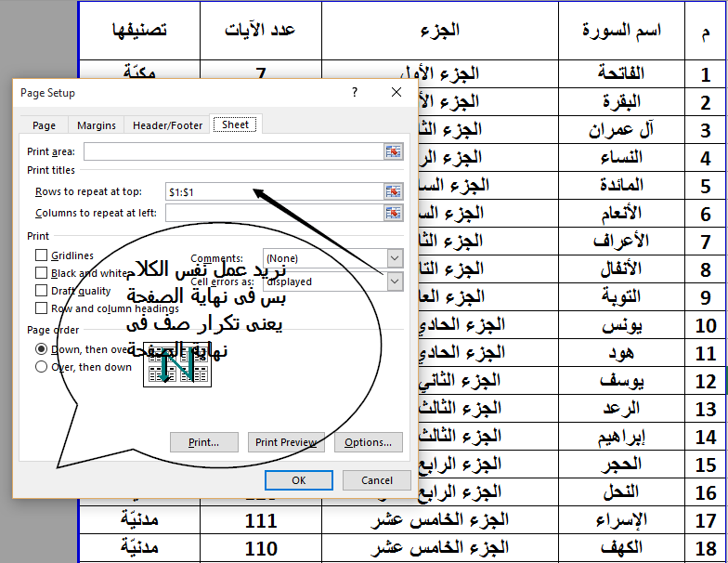728x563 pixels.
Task: Click the Print Preview button
Action: click(x=286, y=442)
